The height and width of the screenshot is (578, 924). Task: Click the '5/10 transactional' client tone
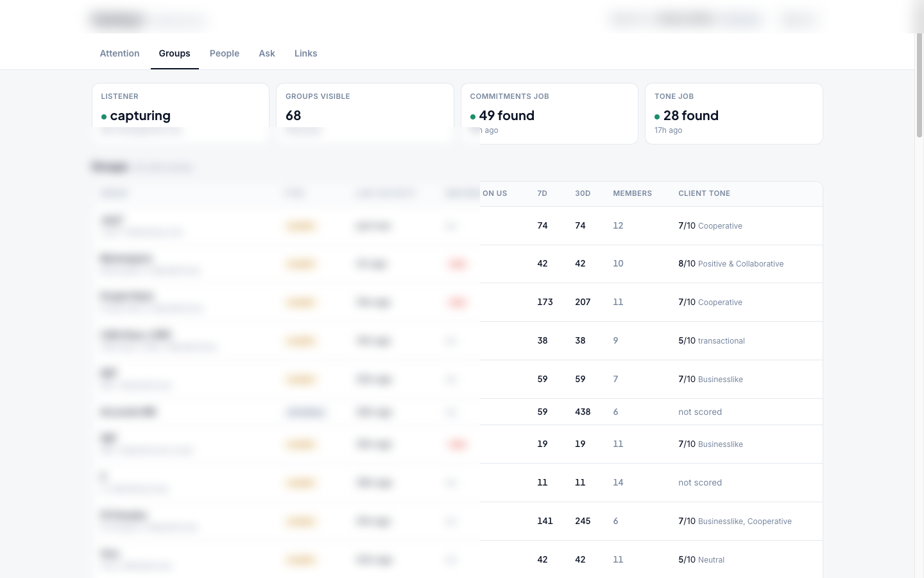712,340
